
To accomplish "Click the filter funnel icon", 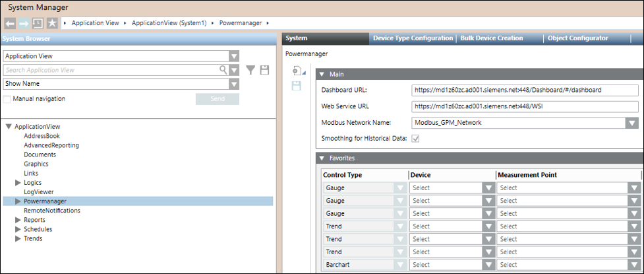I will point(251,70).
